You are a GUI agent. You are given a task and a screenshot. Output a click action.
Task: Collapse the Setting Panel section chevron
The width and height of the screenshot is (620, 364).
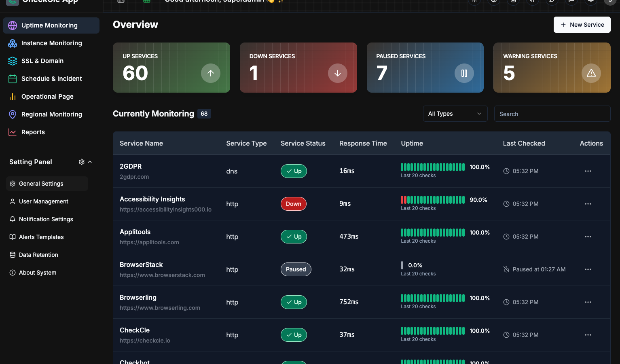click(x=90, y=162)
